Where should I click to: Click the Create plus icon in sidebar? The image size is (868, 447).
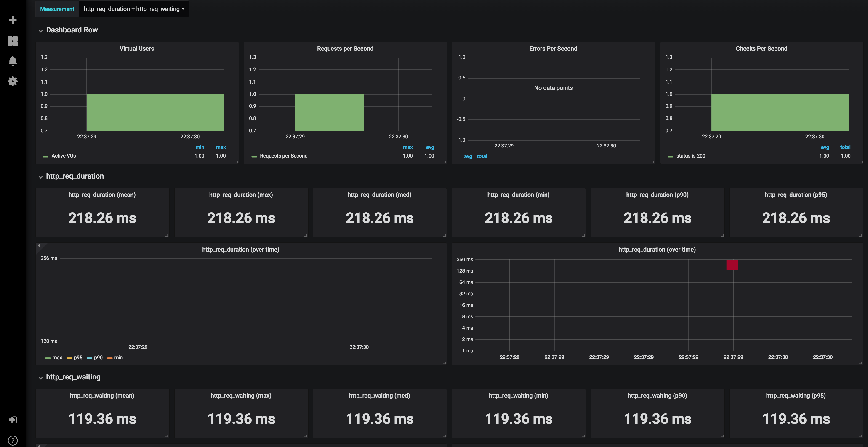pyautogui.click(x=13, y=20)
